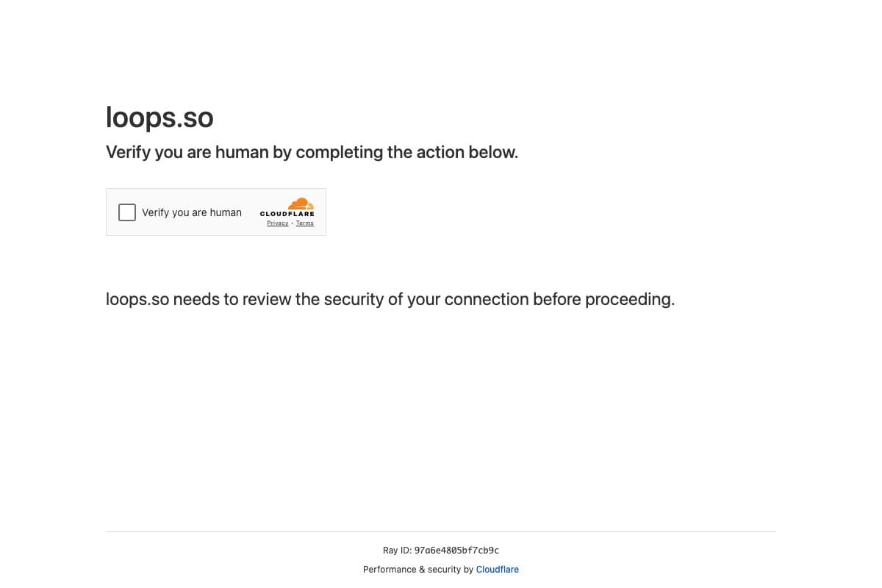Click the CLOUDFLARE wordmark under the cloud
The height and width of the screenshot is (588, 882).
tap(287, 214)
